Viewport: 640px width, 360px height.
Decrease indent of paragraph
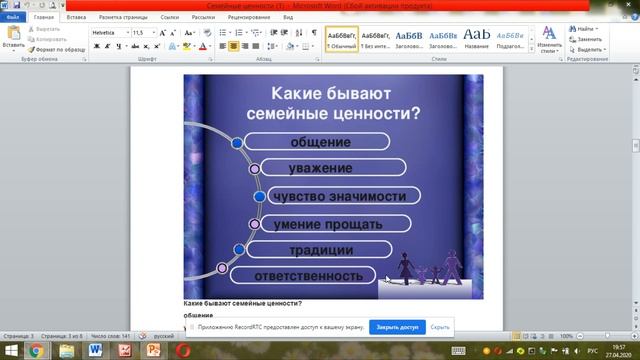(273, 33)
